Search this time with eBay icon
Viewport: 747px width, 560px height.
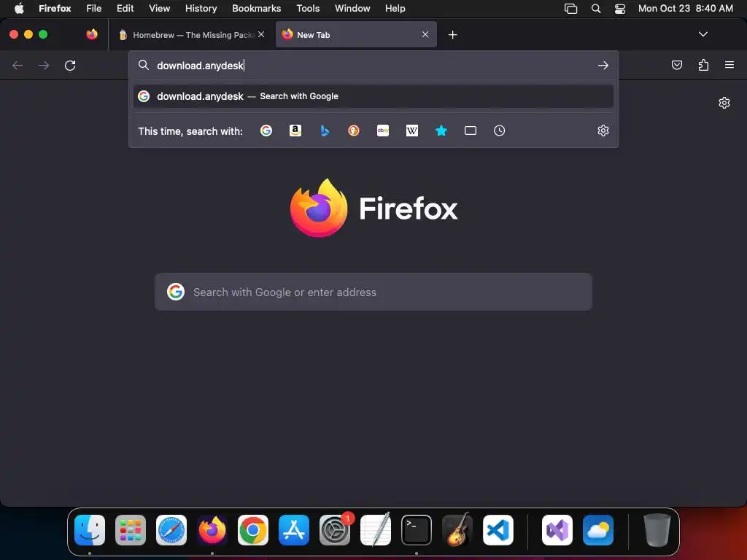383,131
